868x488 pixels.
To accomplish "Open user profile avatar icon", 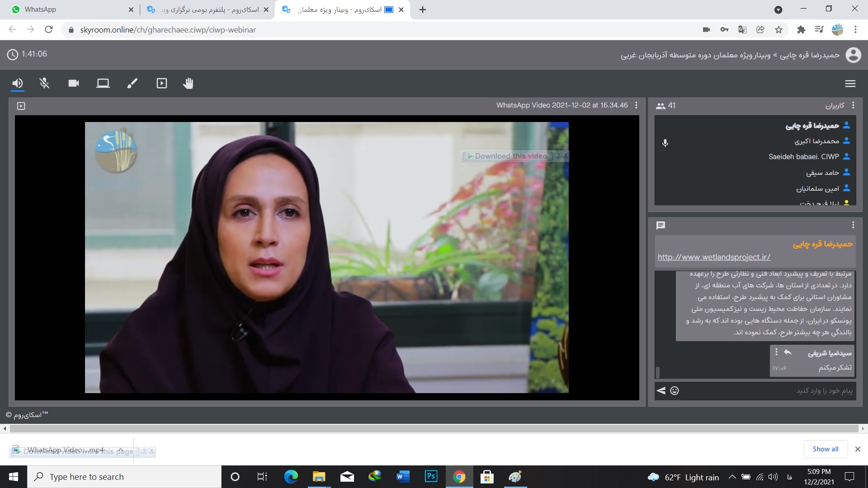I will (853, 55).
